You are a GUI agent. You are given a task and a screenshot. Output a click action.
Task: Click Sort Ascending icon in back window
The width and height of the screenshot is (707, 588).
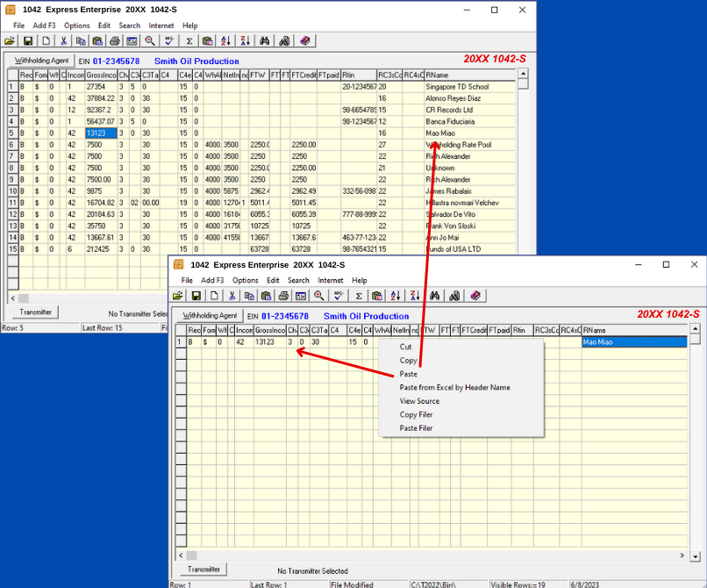(225, 41)
